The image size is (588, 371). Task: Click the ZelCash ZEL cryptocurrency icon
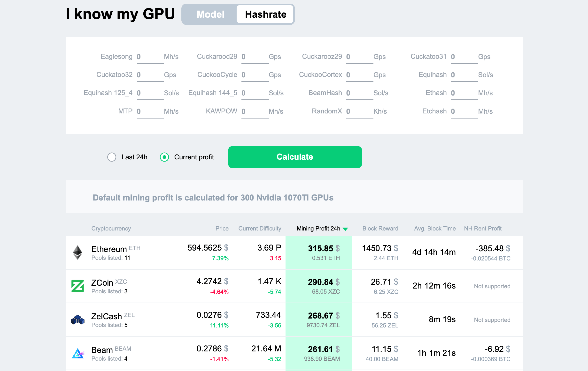[77, 321]
